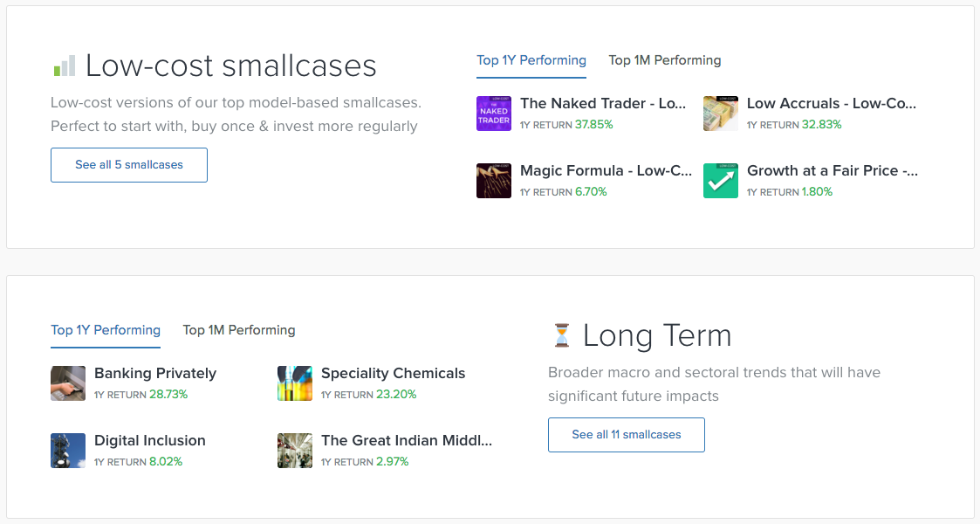Image resolution: width=980 pixels, height=524 pixels.
Task: Open the Digital Inclusion smallcase title
Action: coord(150,440)
